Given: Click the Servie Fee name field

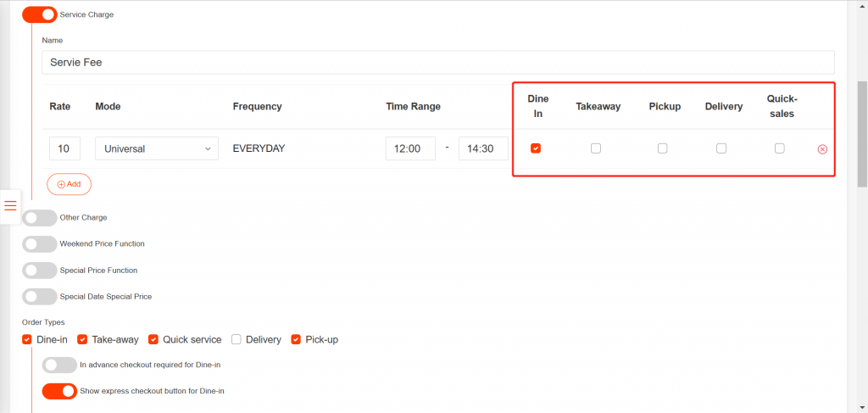Looking at the screenshot, I should (437, 62).
